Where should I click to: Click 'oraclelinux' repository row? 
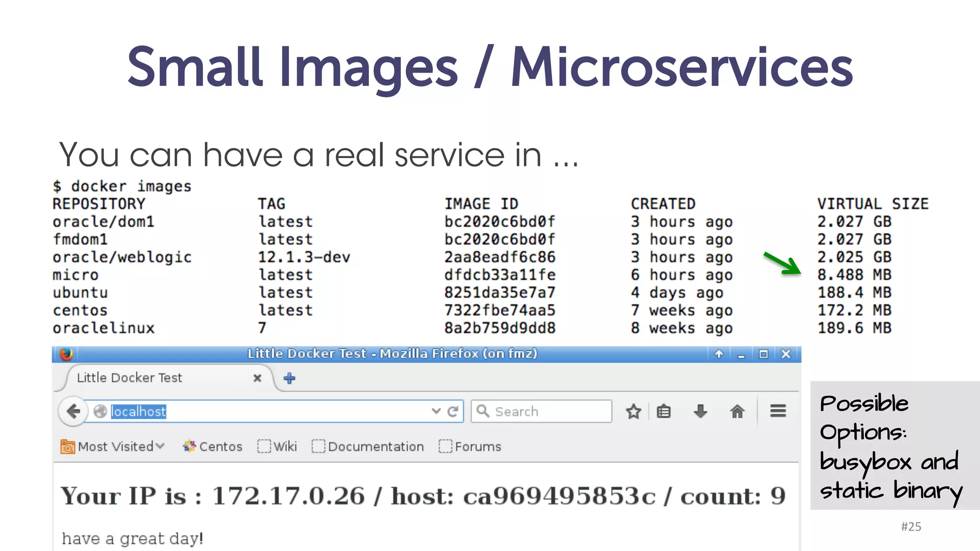[104, 328]
